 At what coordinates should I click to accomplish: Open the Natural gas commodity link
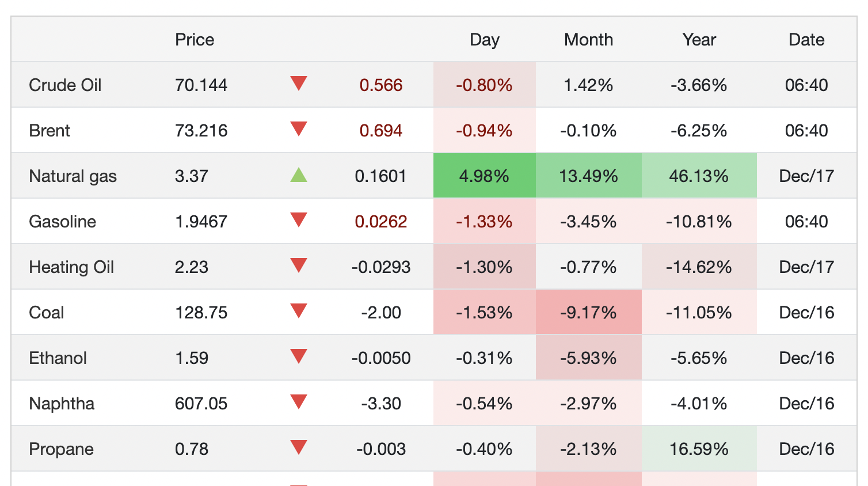(x=73, y=176)
